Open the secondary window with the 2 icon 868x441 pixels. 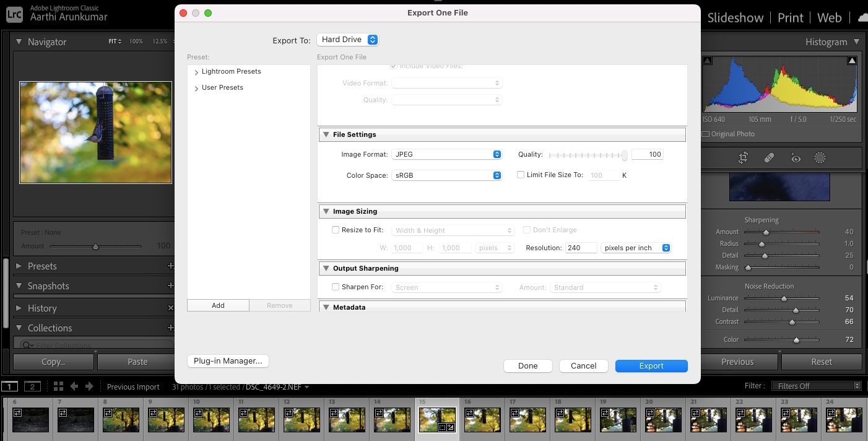pyautogui.click(x=32, y=386)
